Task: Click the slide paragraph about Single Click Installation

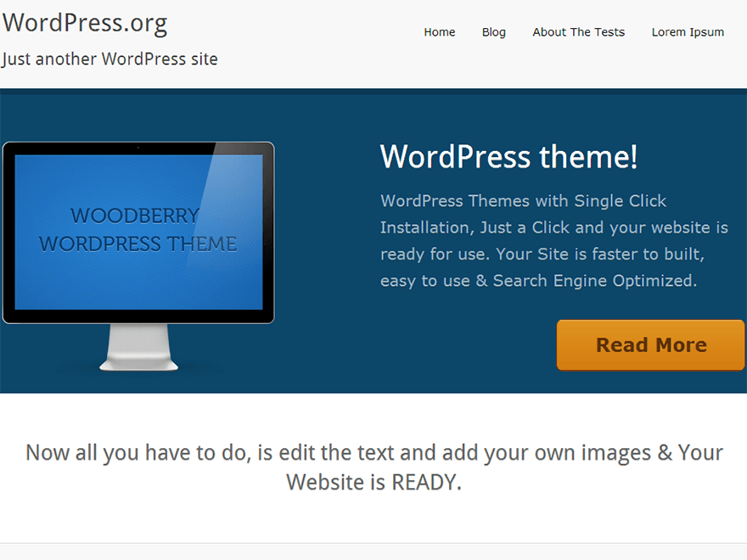Action: click(x=553, y=240)
